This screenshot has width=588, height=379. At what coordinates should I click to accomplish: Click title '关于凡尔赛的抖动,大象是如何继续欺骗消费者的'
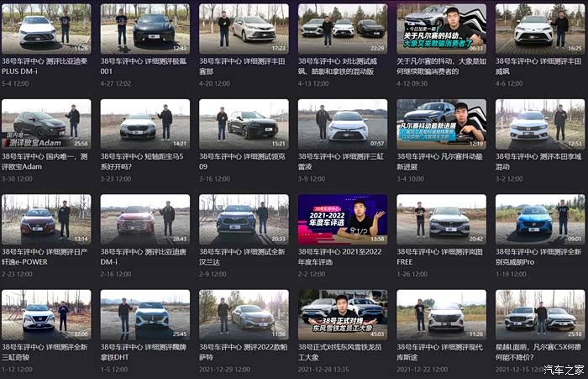pos(441,66)
